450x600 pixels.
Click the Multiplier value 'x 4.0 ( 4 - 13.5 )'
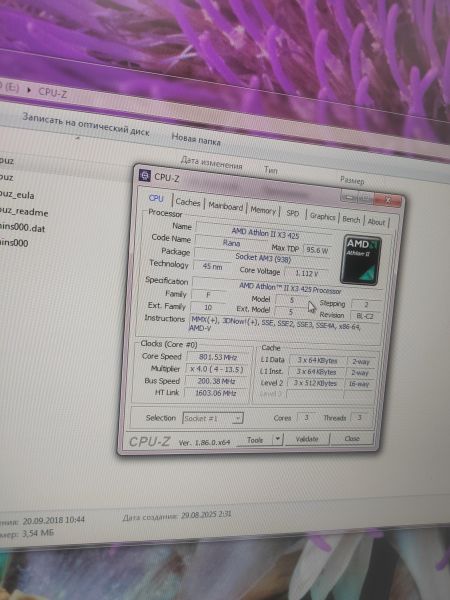(x=217, y=369)
